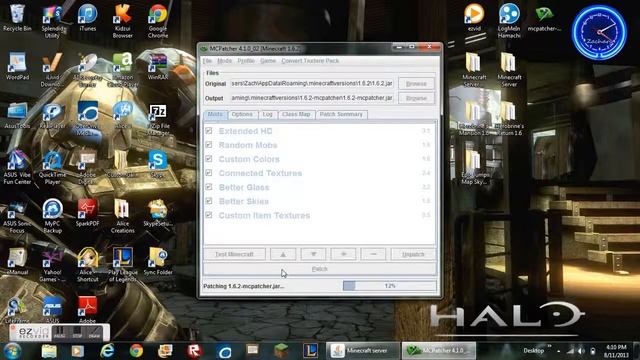The width and height of the screenshot is (640, 360).
Task: Remove a mod with the minus button
Action: point(373,254)
